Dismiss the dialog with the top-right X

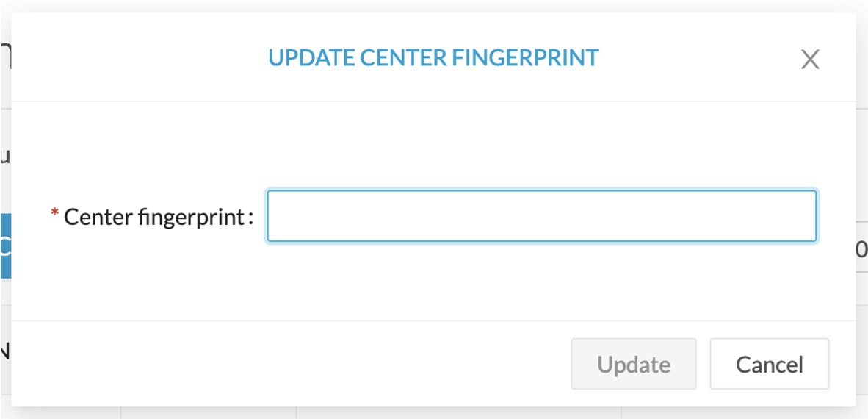point(809,60)
